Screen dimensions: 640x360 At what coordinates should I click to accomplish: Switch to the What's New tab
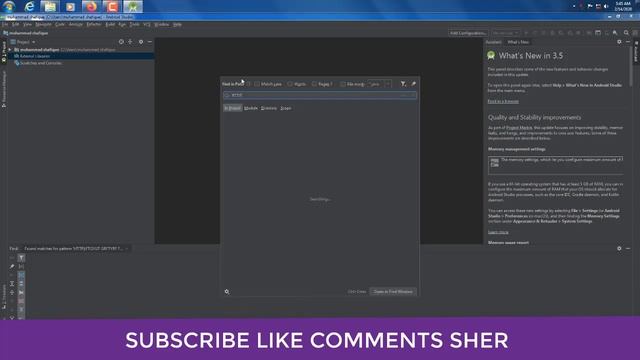click(x=518, y=42)
